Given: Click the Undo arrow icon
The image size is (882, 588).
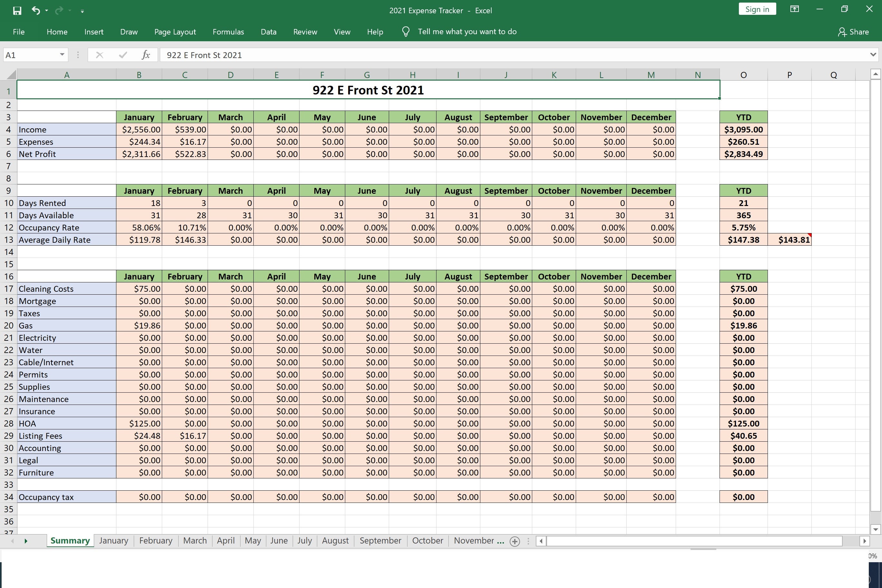Looking at the screenshot, I should [36, 11].
